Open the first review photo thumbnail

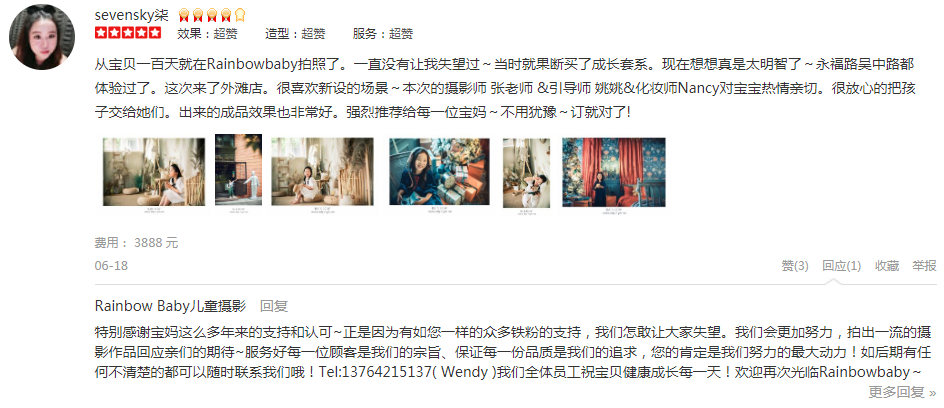pyautogui.click(x=154, y=174)
